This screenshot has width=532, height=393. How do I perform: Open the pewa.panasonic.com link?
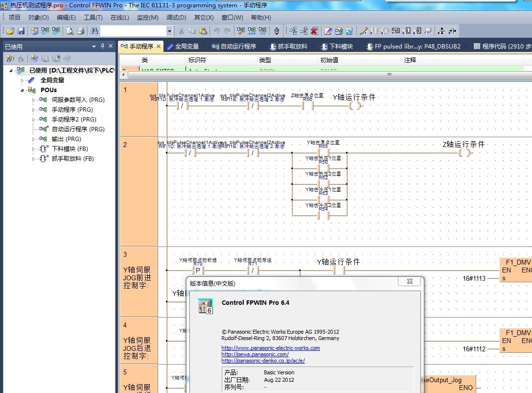click(x=254, y=354)
